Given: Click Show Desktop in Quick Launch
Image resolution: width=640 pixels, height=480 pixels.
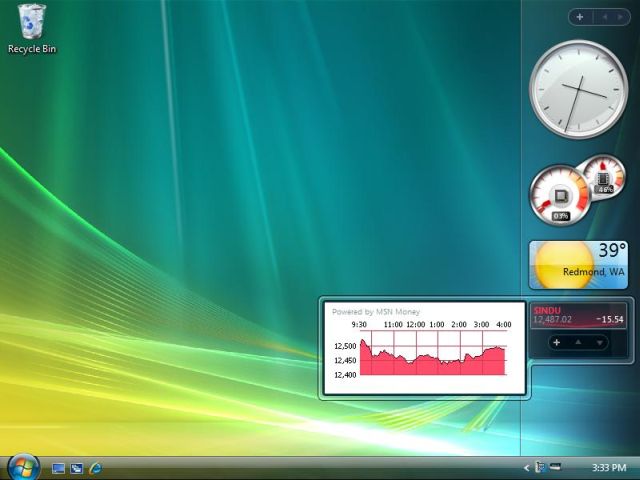Looking at the screenshot, I should click(58, 468).
